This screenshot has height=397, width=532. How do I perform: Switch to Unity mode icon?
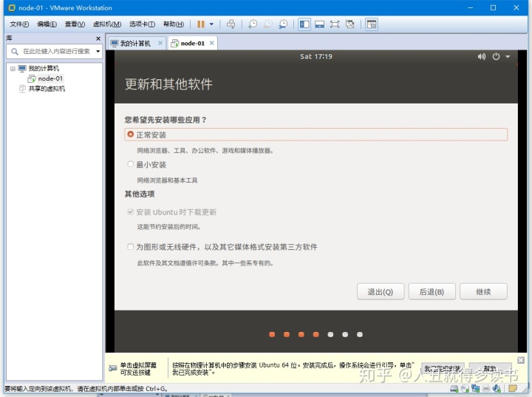(349, 24)
